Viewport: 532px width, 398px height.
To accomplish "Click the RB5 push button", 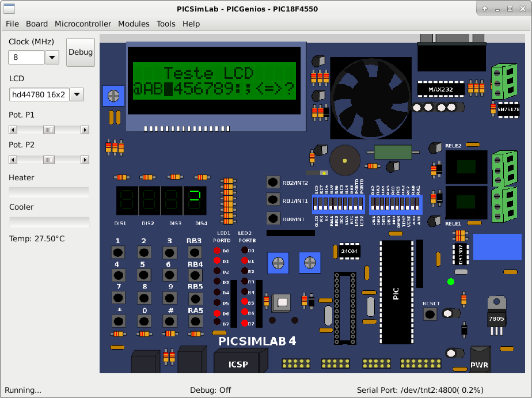I will tap(195, 298).
